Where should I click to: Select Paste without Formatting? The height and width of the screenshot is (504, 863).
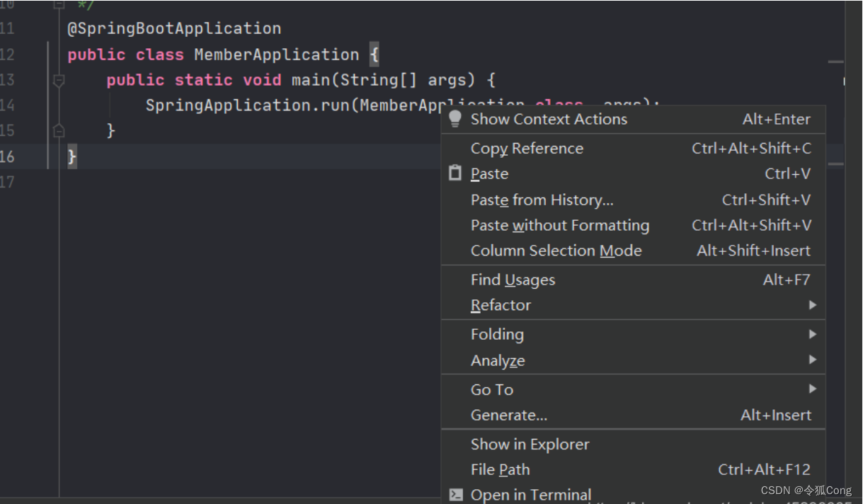[559, 225]
